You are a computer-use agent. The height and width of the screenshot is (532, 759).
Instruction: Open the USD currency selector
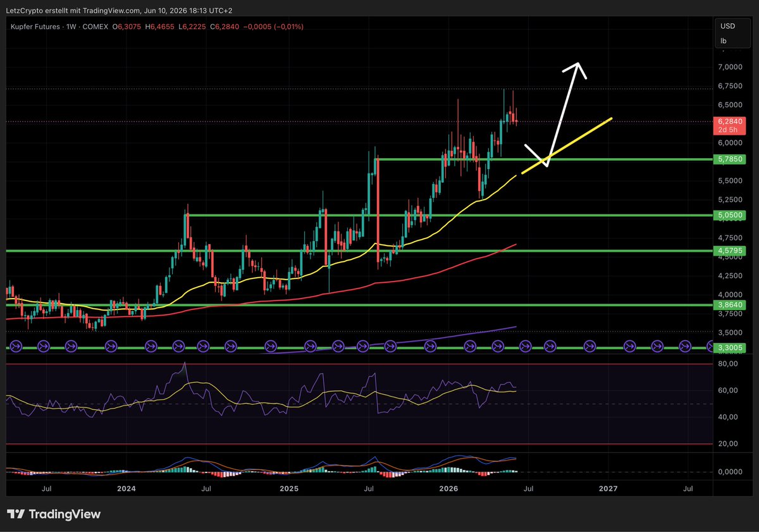click(728, 26)
